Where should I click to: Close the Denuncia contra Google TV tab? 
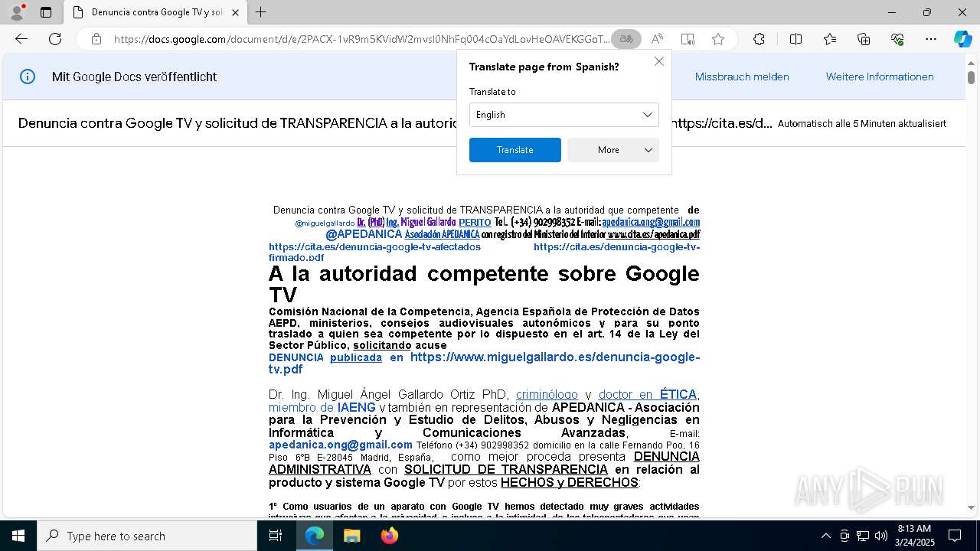pos(235,12)
